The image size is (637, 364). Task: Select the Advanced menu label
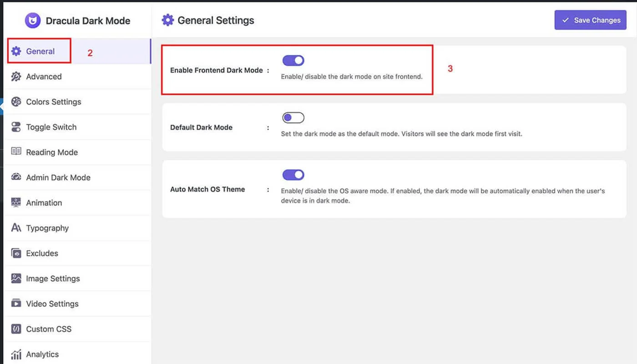[44, 76]
